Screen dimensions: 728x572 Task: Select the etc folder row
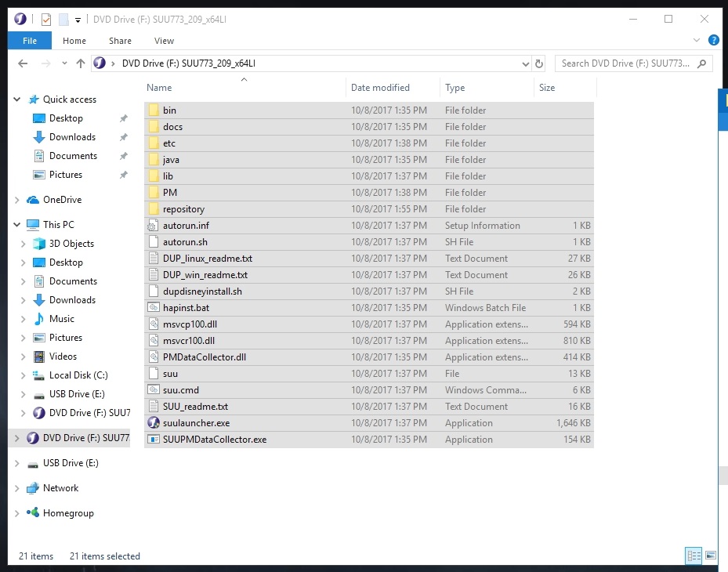coord(369,143)
